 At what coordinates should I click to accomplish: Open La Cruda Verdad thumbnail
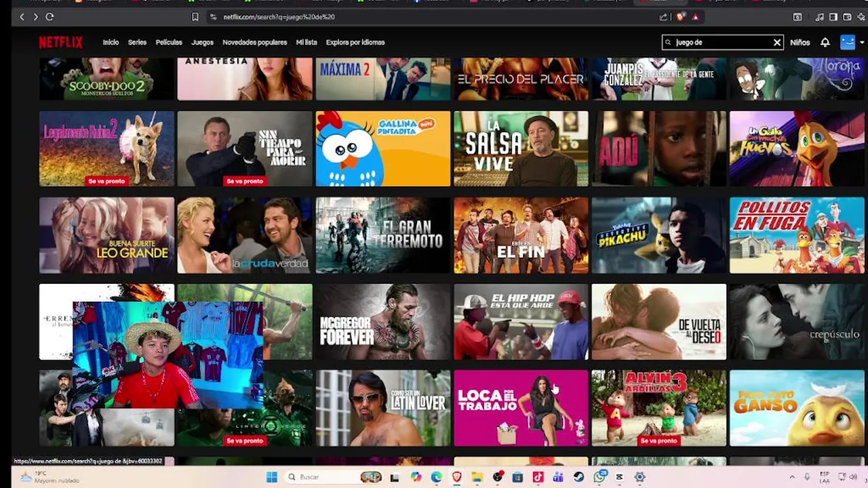click(x=245, y=235)
